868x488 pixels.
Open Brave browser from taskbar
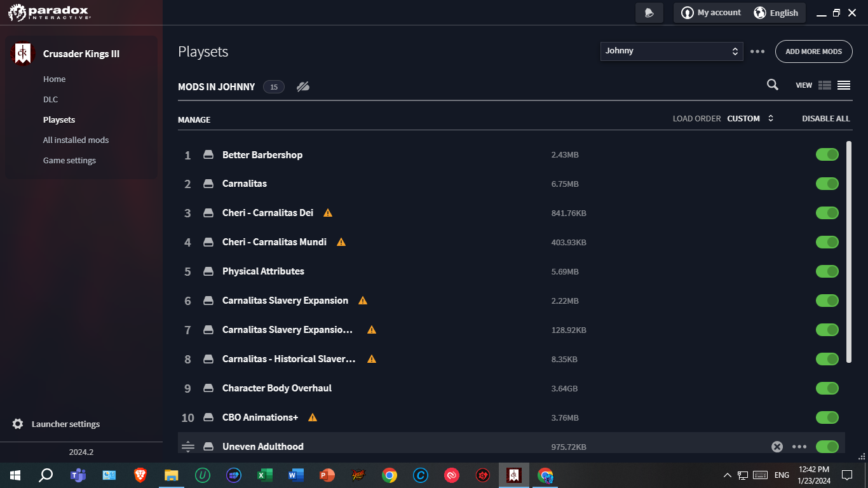pos(140,475)
